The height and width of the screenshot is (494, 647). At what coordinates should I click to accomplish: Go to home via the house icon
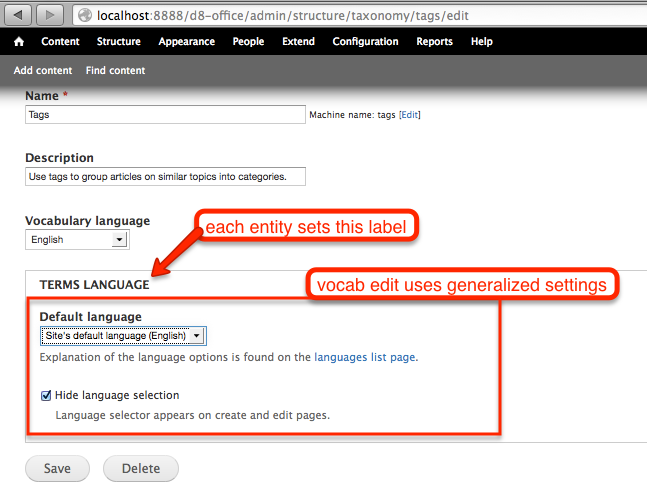19,42
